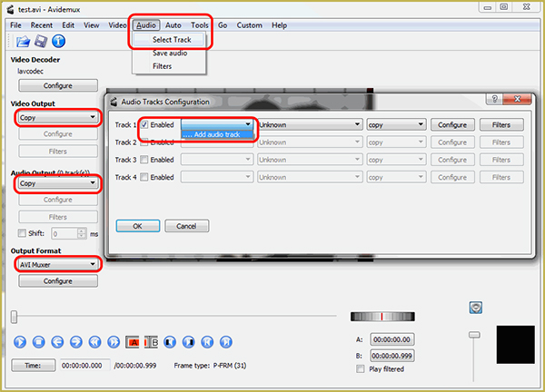The width and height of the screenshot is (545, 392).
Task: Open Track 1 source dropdown
Action: click(x=217, y=124)
